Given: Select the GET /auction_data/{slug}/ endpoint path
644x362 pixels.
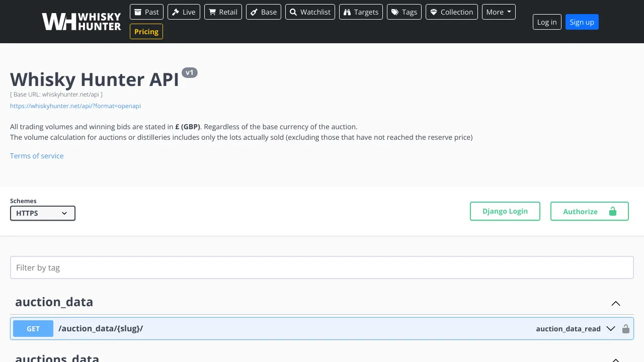Looking at the screenshot, I should point(101,328).
